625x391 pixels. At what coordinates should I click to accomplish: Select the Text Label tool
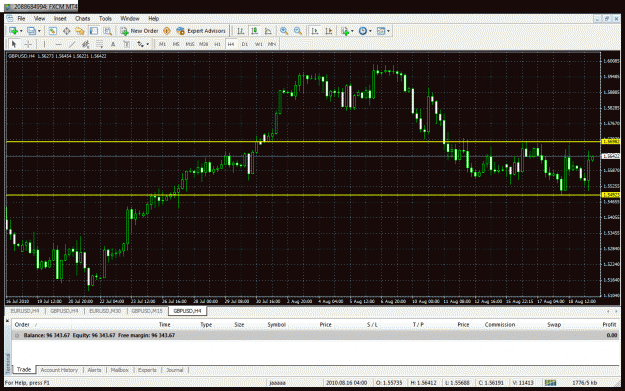click(x=126, y=44)
